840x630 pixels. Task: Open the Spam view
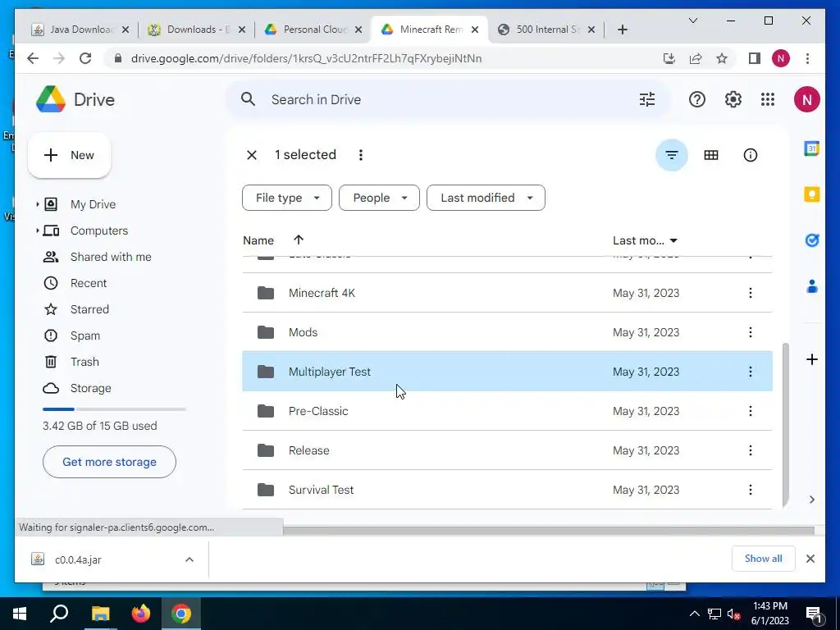85,336
